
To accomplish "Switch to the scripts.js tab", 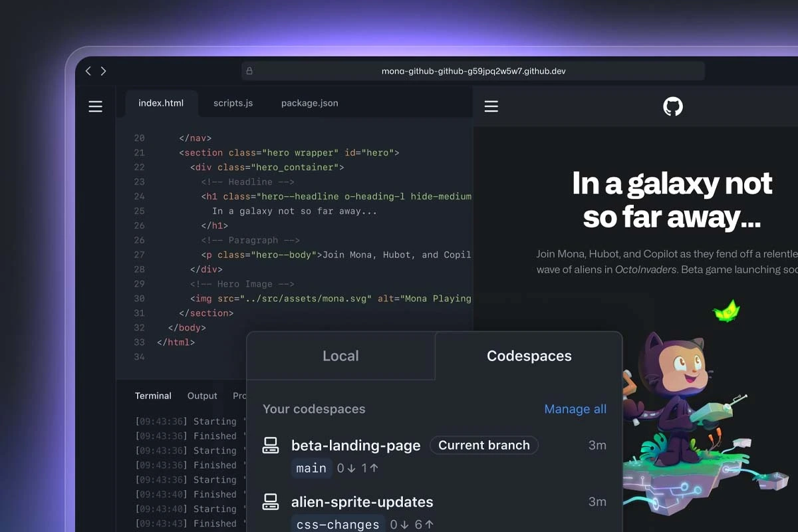I will (233, 103).
